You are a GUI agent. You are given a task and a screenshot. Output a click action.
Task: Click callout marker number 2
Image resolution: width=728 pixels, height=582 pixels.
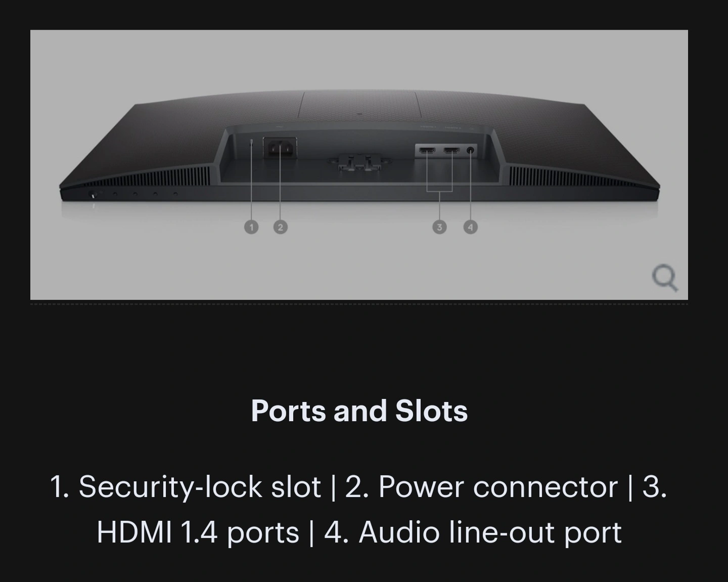[280, 227]
